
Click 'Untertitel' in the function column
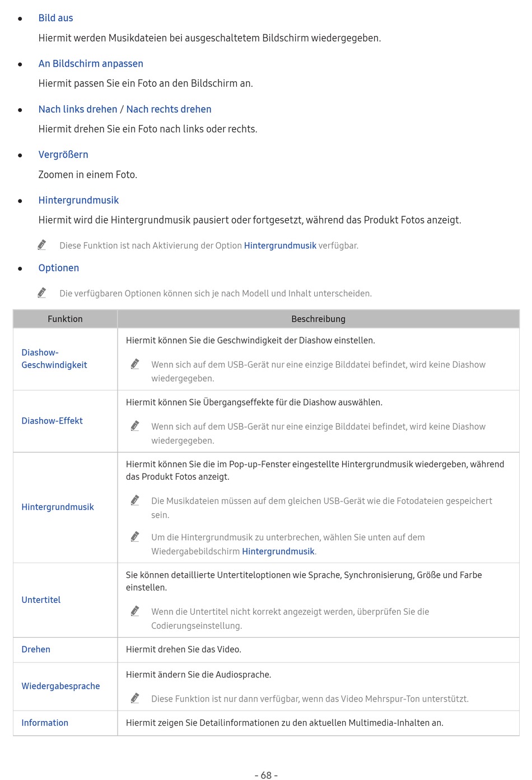(x=41, y=600)
